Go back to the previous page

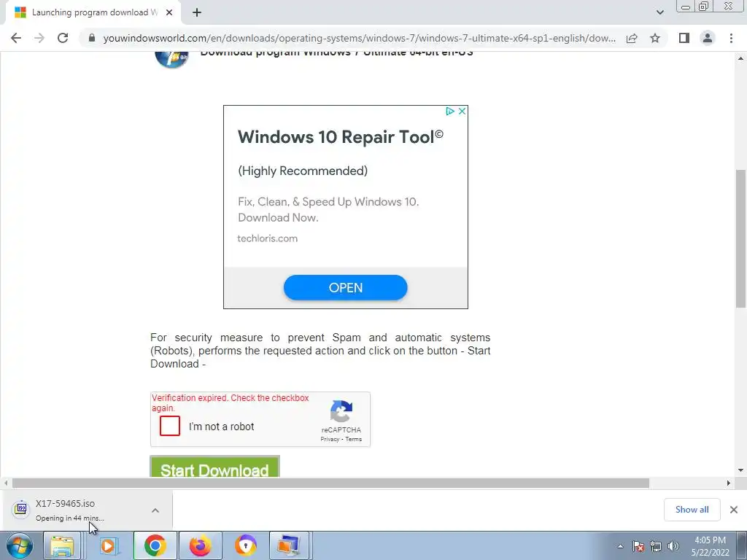tap(16, 38)
